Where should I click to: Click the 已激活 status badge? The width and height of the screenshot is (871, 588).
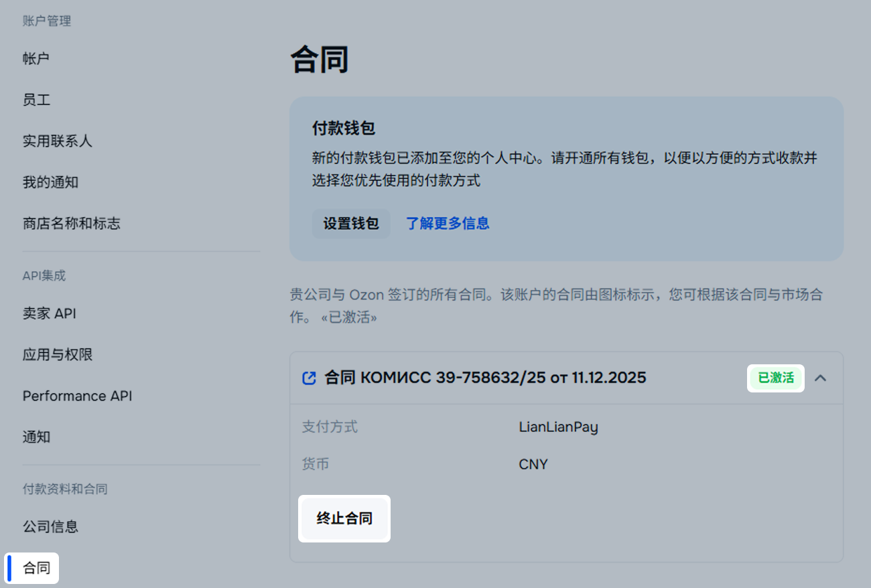776,378
